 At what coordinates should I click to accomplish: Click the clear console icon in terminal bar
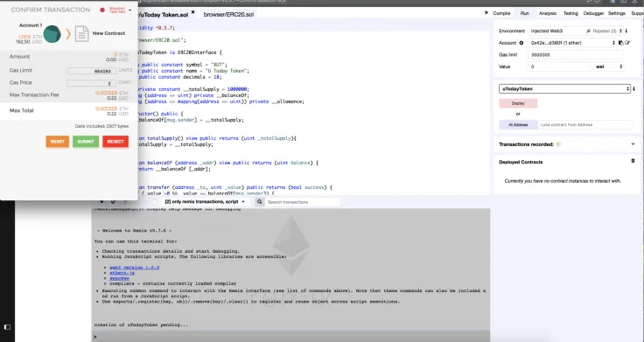113,201
